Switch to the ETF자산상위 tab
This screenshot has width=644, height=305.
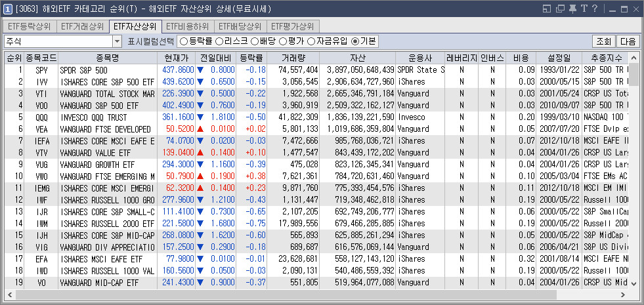coord(135,27)
